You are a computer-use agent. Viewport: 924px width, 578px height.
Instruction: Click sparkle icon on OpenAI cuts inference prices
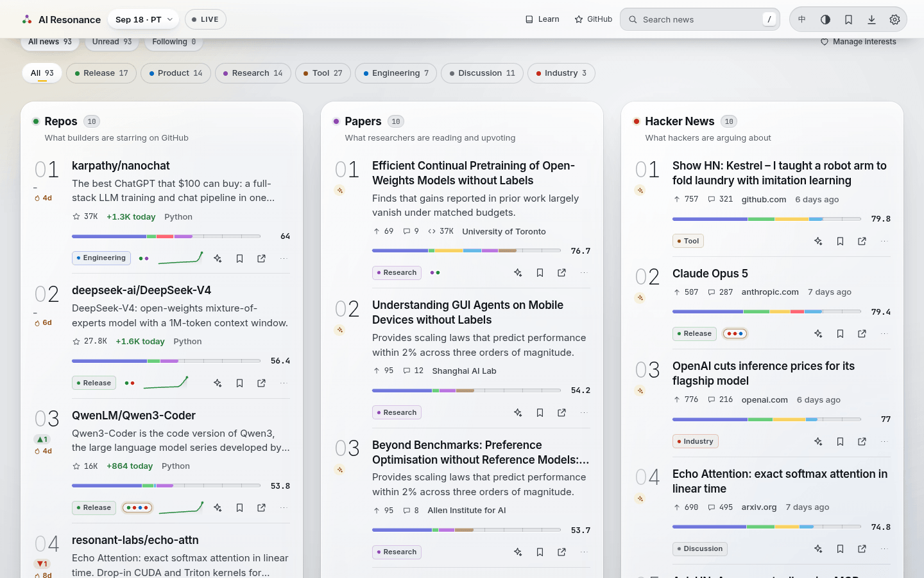coord(818,441)
